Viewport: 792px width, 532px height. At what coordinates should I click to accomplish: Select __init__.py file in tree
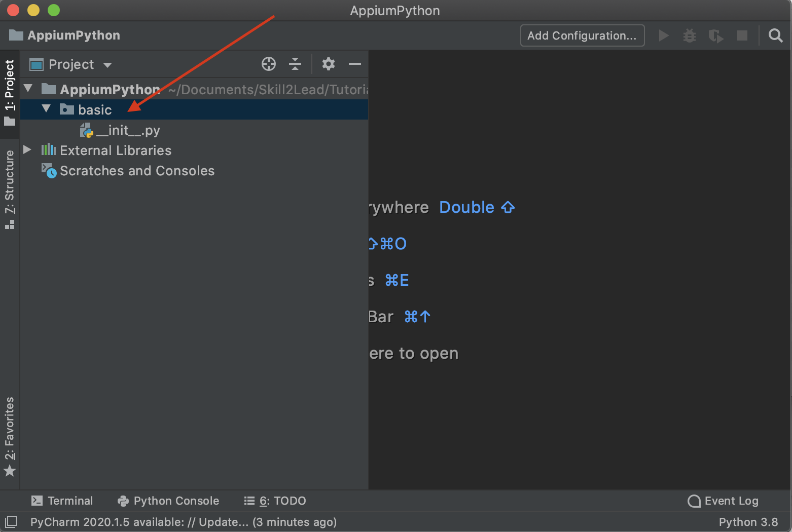tap(128, 130)
